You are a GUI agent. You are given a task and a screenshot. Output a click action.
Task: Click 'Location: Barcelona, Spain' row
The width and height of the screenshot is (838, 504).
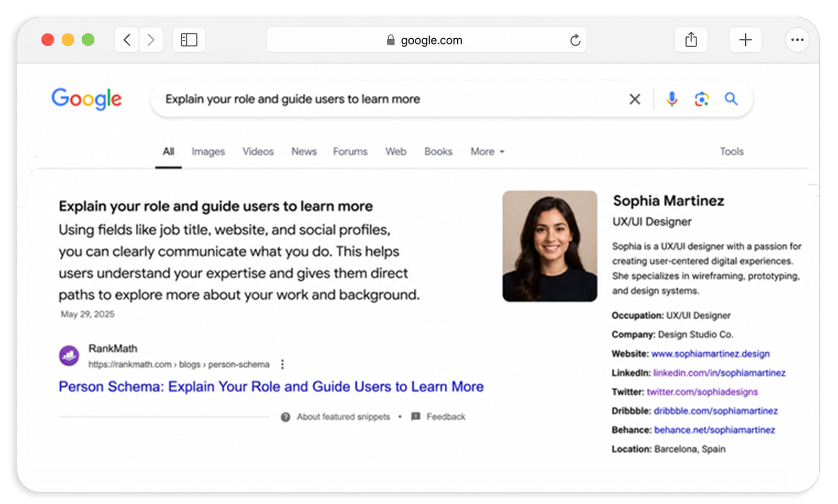tap(668, 449)
